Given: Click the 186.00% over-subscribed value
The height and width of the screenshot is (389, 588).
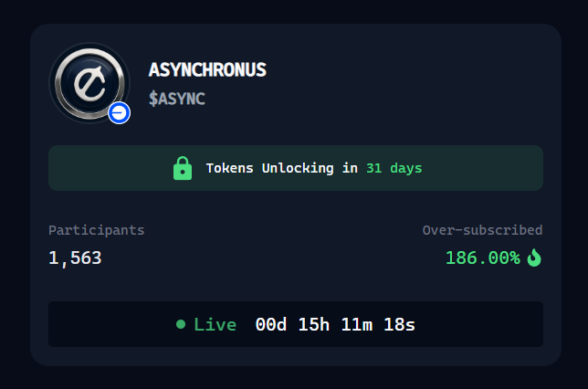Looking at the screenshot, I should (483, 258).
